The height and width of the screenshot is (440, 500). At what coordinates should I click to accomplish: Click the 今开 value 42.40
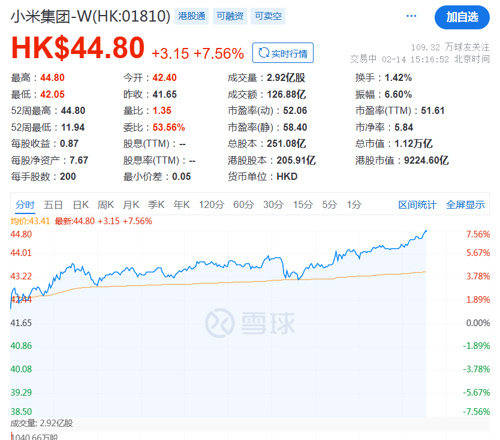pyautogui.click(x=164, y=78)
